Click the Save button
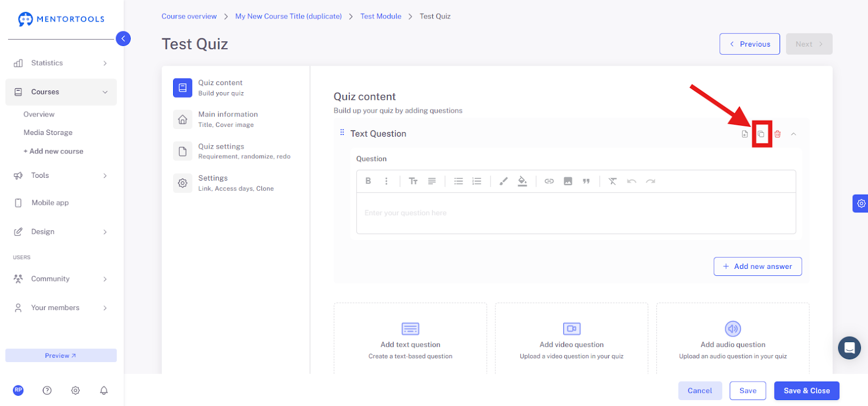 pos(748,390)
